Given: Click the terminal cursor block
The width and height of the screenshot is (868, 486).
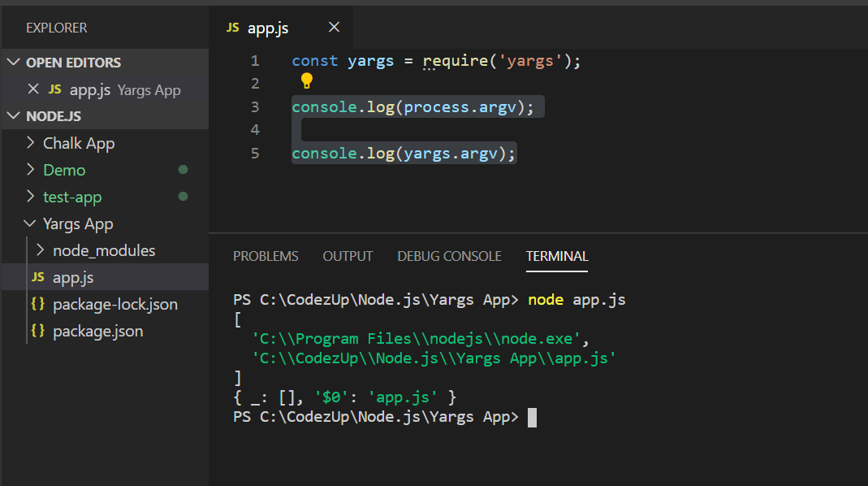Looking at the screenshot, I should coord(532,416).
